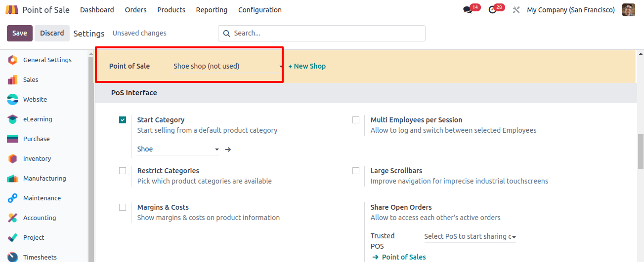Screen dimensions: 644x262
Task: Open the Point of Sale shop dropdown
Action: point(227,66)
